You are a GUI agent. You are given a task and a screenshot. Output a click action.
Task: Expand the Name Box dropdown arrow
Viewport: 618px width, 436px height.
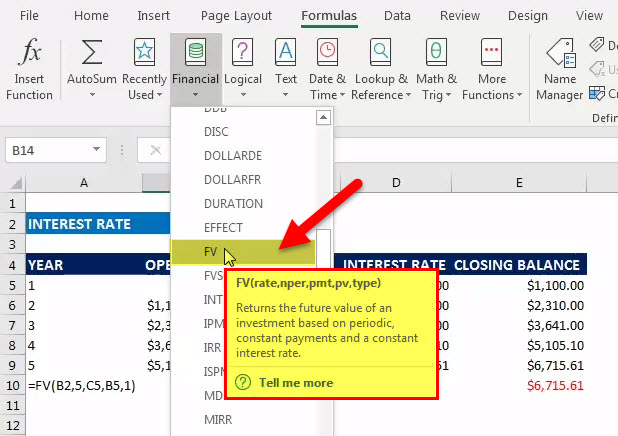tap(96, 149)
